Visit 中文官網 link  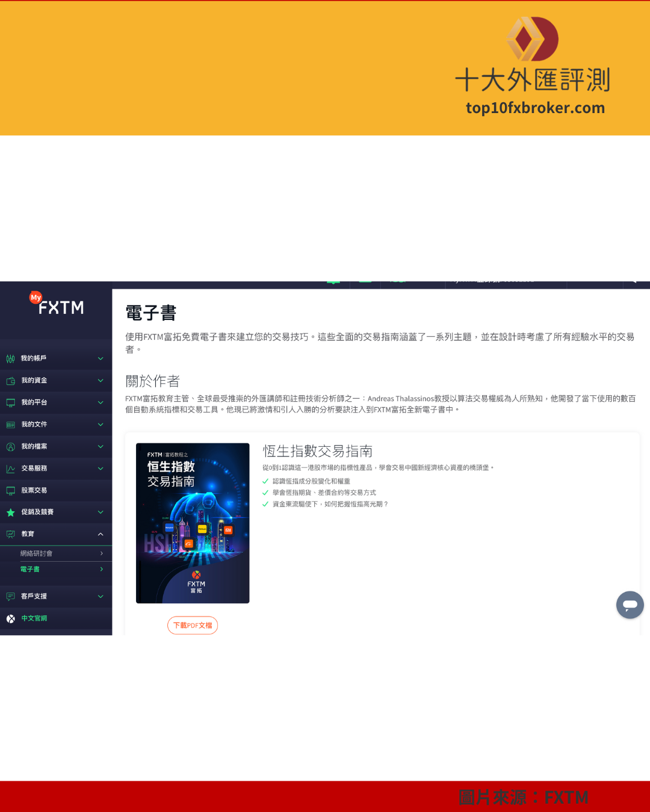(34, 618)
